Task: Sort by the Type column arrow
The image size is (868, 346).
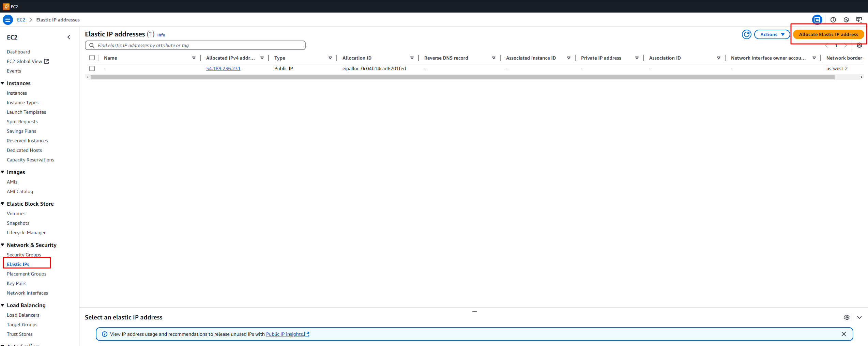Action: pos(330,58)
